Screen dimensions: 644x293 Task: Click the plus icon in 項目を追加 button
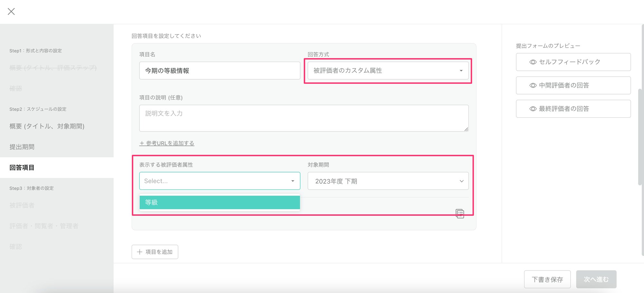pyautogui.click(x=139, y=252)
